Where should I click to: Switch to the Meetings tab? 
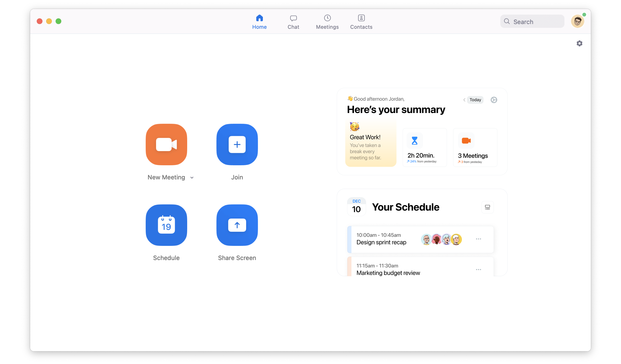click(x=327, y=22)
